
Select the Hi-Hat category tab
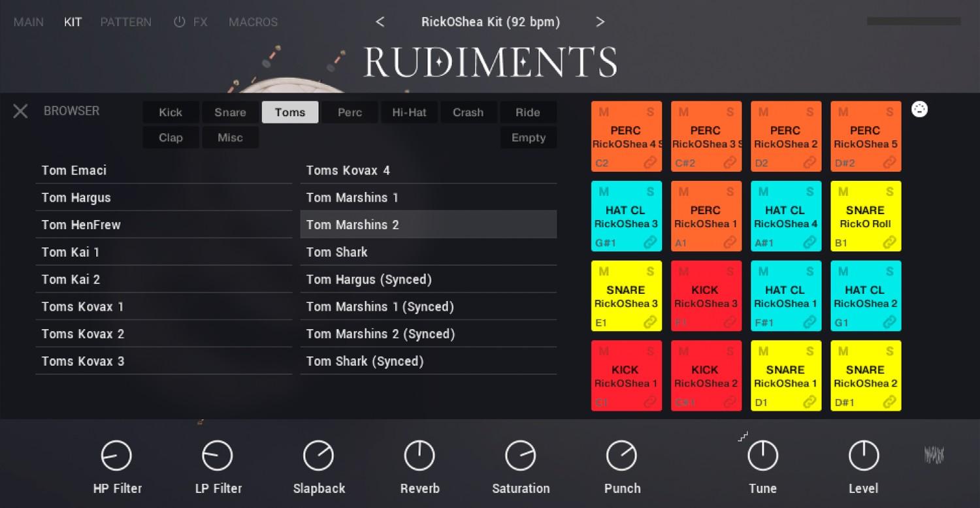(409, 112)
